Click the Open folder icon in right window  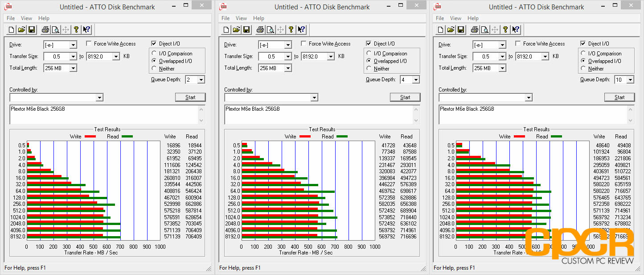coord(451,29)
